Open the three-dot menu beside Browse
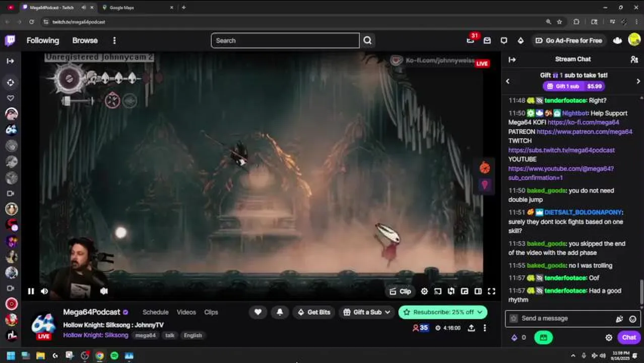The width and height of the screenshot is (644, 363). 114,40
